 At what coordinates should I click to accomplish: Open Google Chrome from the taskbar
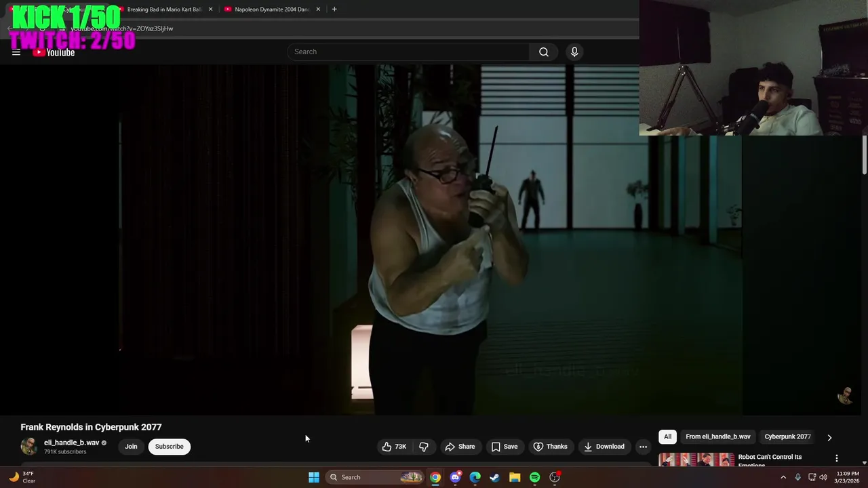click(435, 477)
